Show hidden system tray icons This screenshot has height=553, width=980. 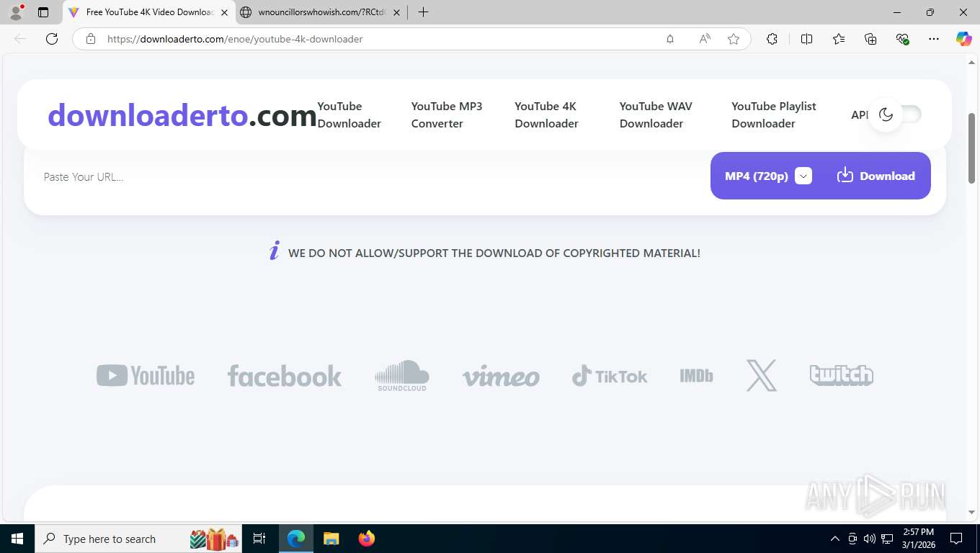pos(835,539)
